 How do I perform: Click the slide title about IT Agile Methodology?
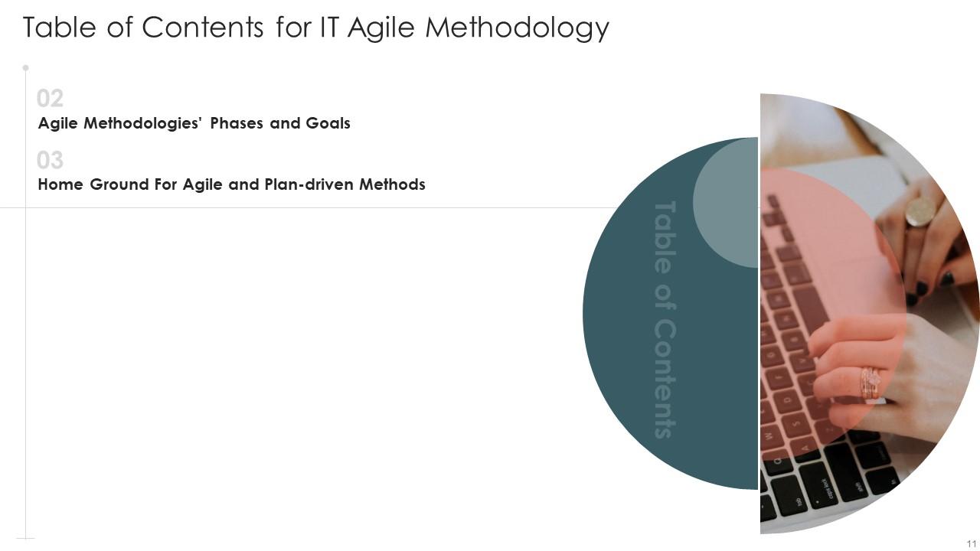(x=315, y=28)
